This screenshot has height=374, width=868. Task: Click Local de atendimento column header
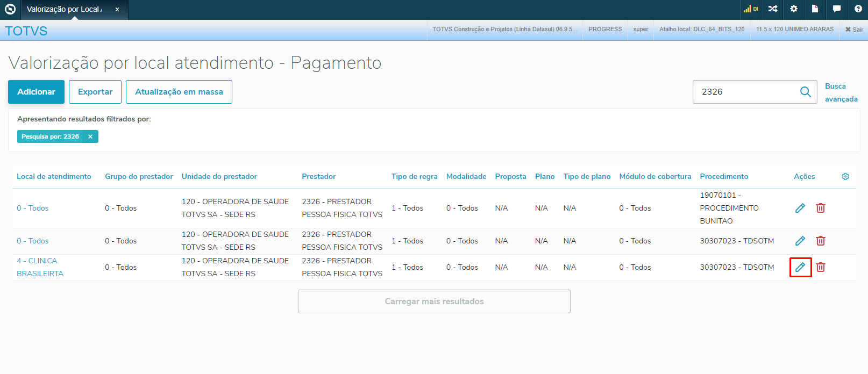(x=54, y=176)
